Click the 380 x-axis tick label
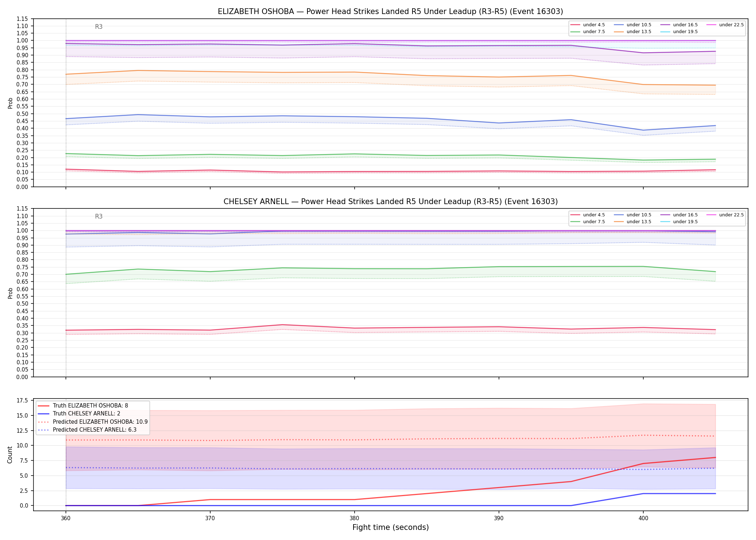Screen dimensions: 756x540 coord(354,518)
